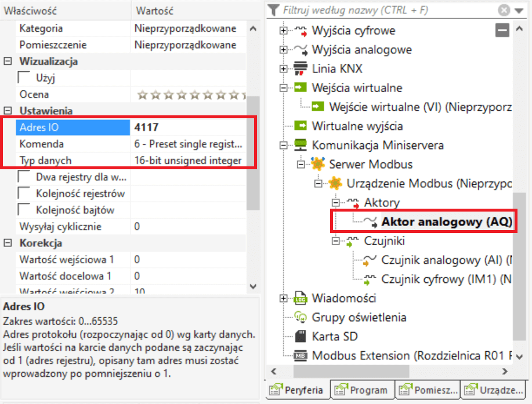Click the Wiadomości log icon
This screenshot has height=404, width=532.
pyautogui.click(x=301, y=299)
